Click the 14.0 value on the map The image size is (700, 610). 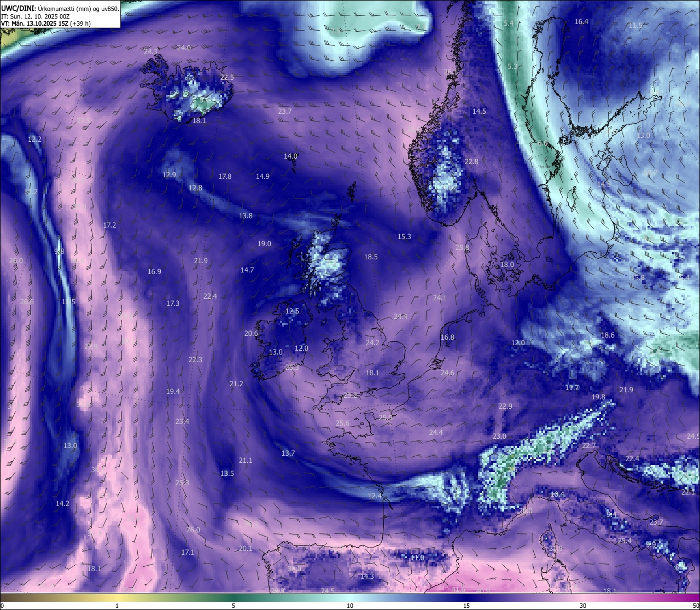290,156
